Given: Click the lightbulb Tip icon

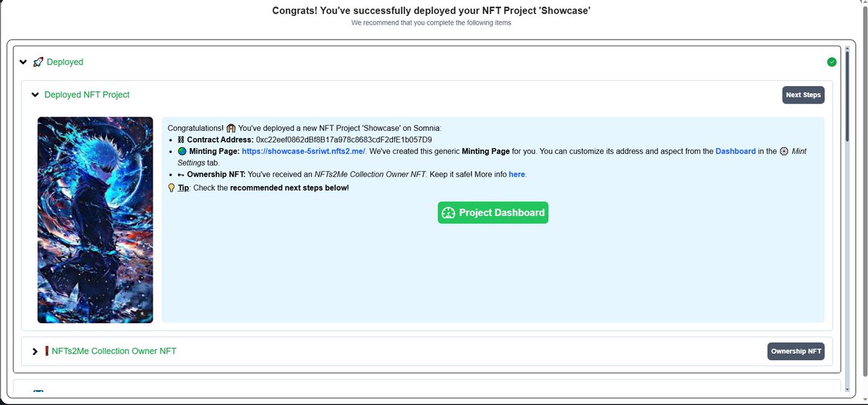Looking at the screenshot, I should pyautogui.click(x=171, y=187).
